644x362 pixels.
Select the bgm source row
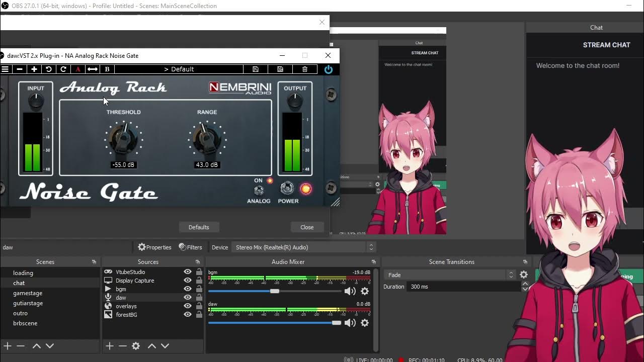point(152,289)
